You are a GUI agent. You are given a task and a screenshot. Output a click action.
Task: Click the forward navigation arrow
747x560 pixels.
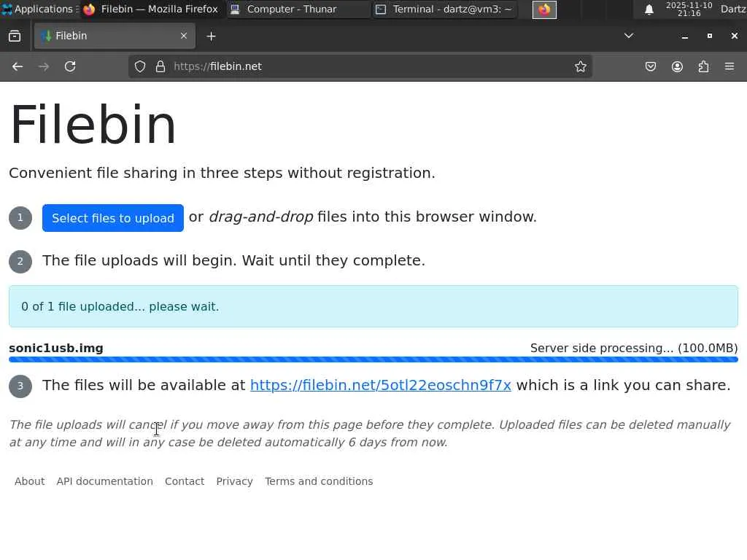point(44,66)
